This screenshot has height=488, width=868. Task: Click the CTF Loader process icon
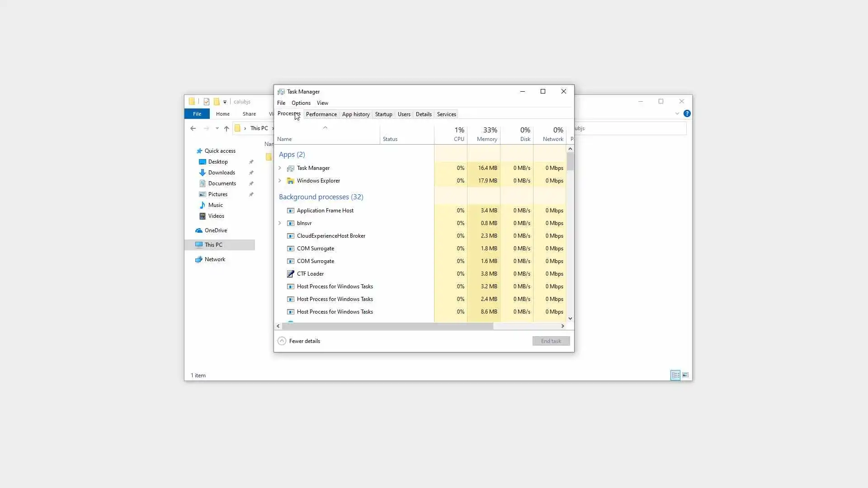point(291,274)
